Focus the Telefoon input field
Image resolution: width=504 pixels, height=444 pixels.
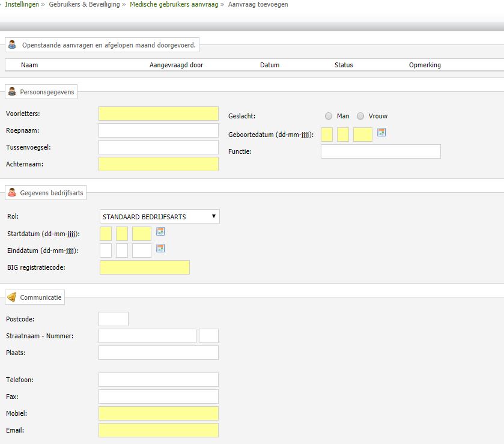point(159,380)
